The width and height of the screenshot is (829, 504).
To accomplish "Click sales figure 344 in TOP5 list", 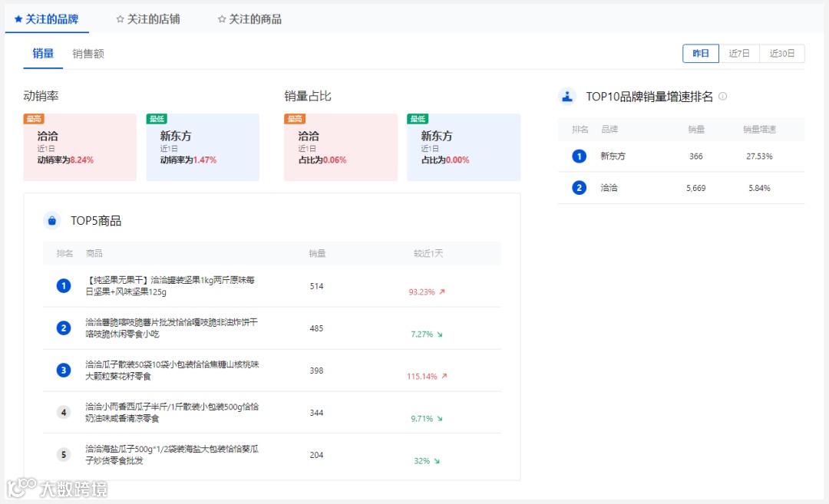I will [317, 413].
